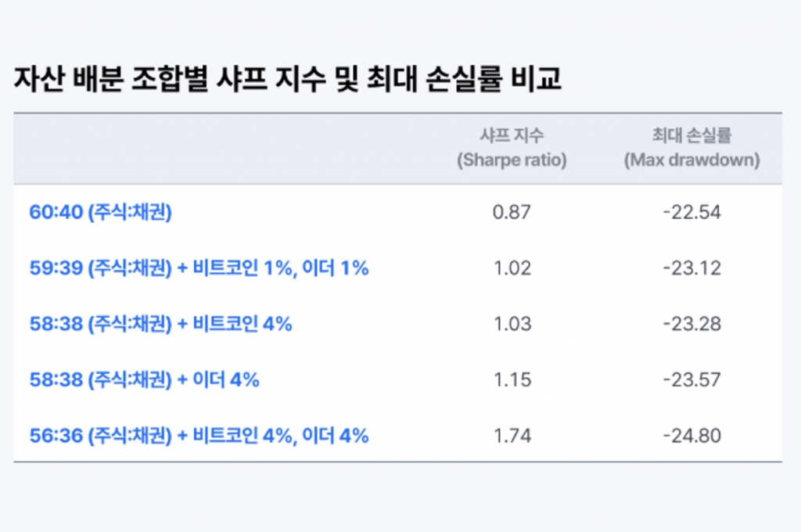Click the 최대 손실률 (Max drawdown) column header
This screenshot has height=532, width=801.
click(x=691, y=148)
